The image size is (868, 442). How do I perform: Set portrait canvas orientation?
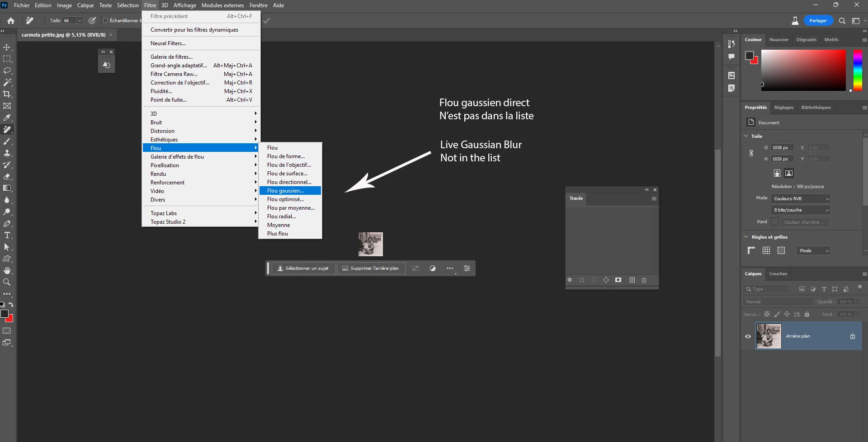click(777, 173)
